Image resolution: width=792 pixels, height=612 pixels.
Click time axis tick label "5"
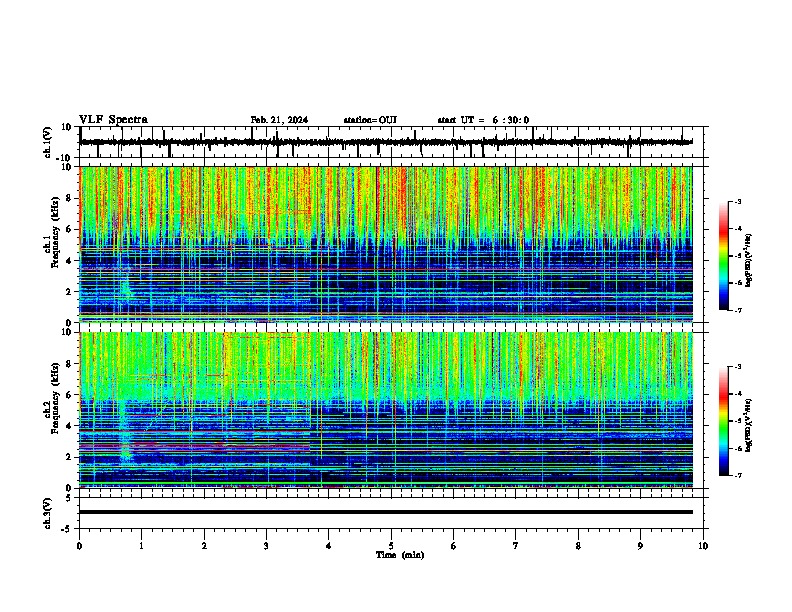click(x=391, y=545)
